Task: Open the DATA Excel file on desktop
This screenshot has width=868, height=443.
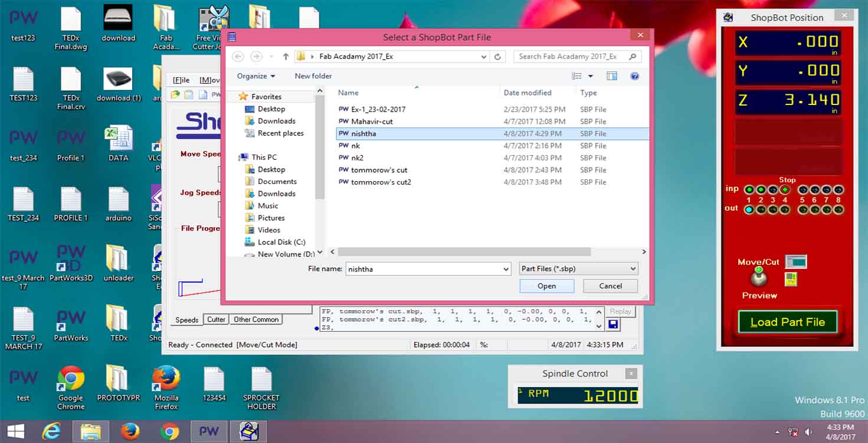Action: click(x=118, y=143)
